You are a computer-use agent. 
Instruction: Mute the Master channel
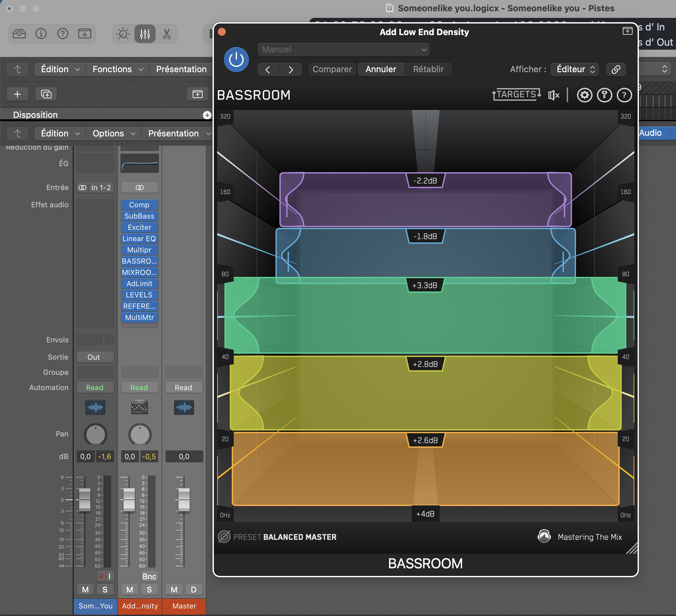[174, 590]
